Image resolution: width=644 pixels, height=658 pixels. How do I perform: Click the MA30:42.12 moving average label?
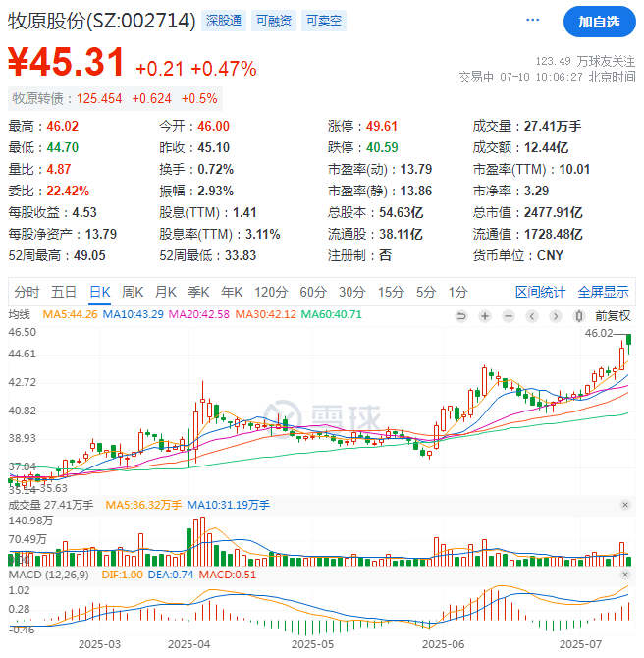pos(265,314)
